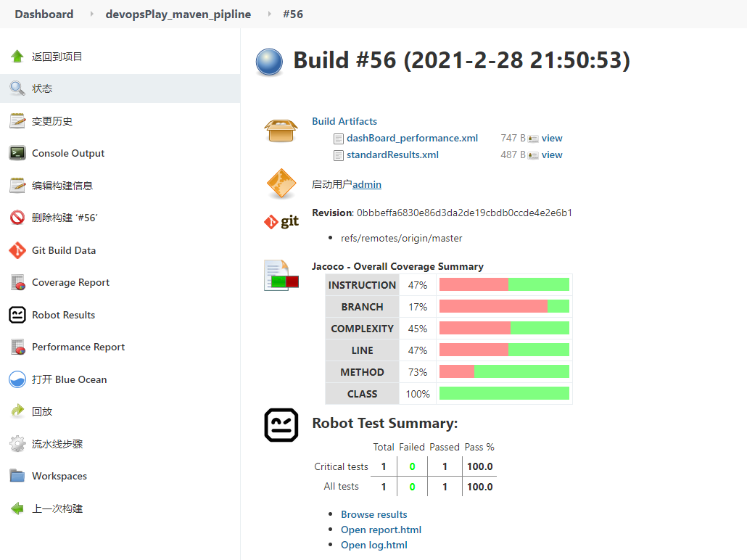Open standardResults.xml artifact
The height and width of the screenshot is (560, 747).
392,155
